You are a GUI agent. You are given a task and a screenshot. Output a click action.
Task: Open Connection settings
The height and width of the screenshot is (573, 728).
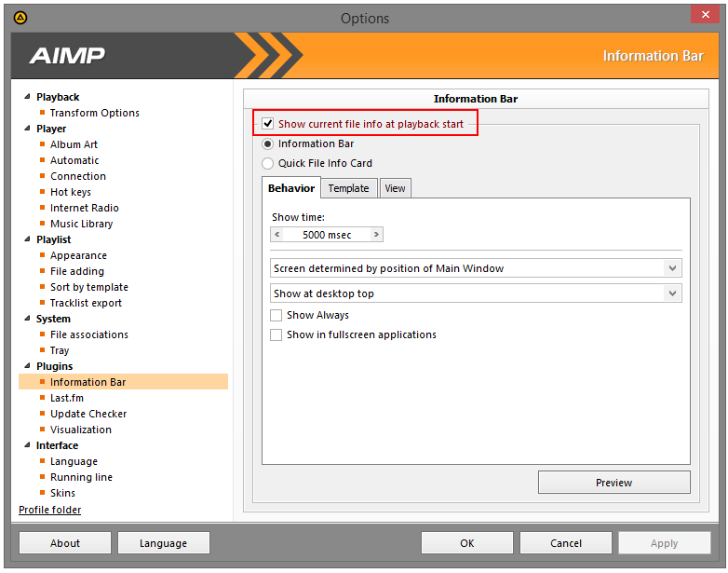click(78, 176)
